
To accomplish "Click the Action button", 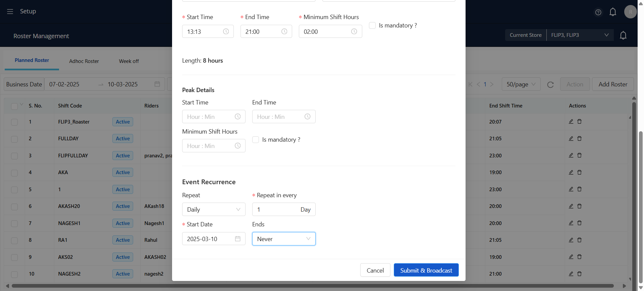I will click(575, 84).
